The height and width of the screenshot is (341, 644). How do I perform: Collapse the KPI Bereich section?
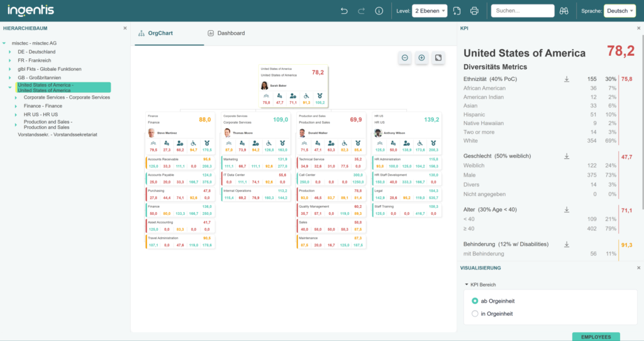[467, 284]
